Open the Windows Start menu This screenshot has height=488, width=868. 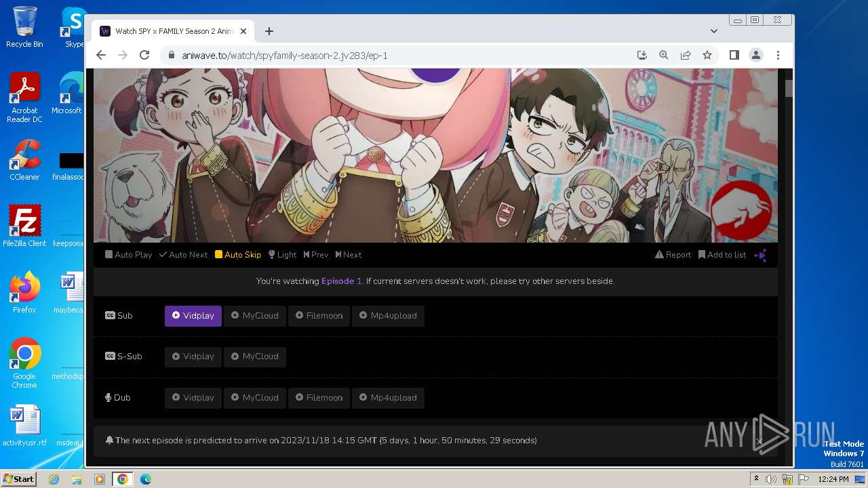click(18, 479)
